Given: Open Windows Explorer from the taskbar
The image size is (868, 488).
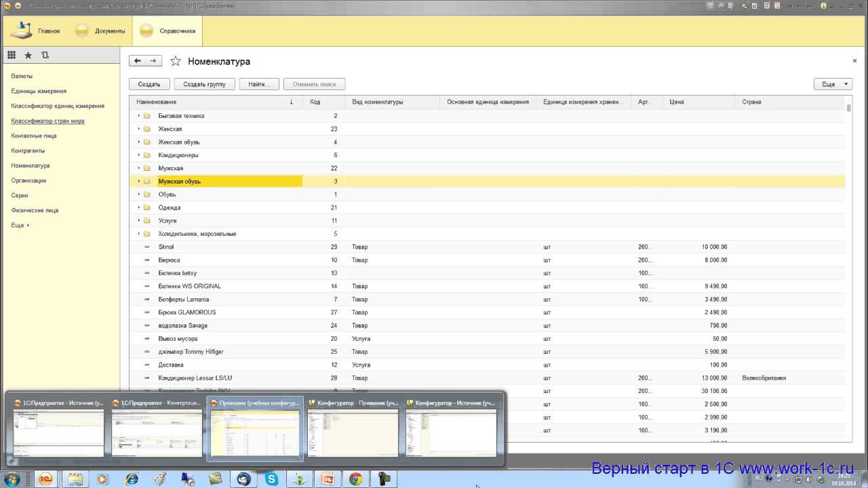Looking at the screenshot, I should coord(75,479).
